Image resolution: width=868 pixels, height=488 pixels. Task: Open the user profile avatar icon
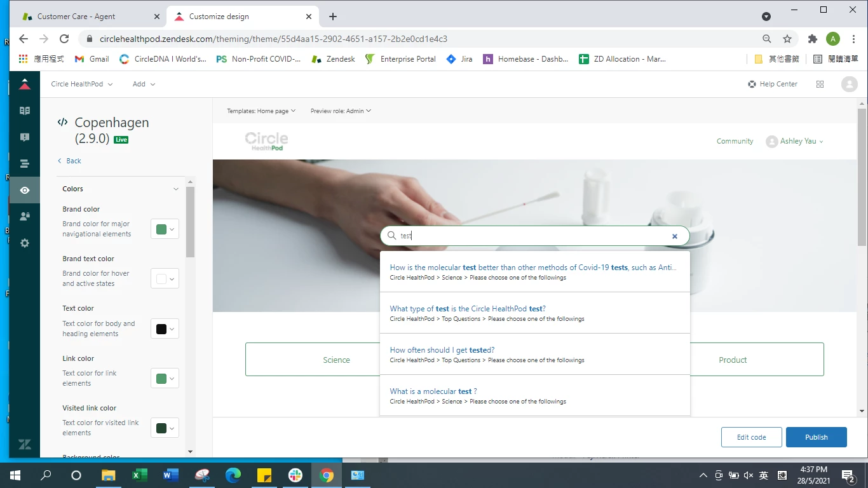click(849, 84)
